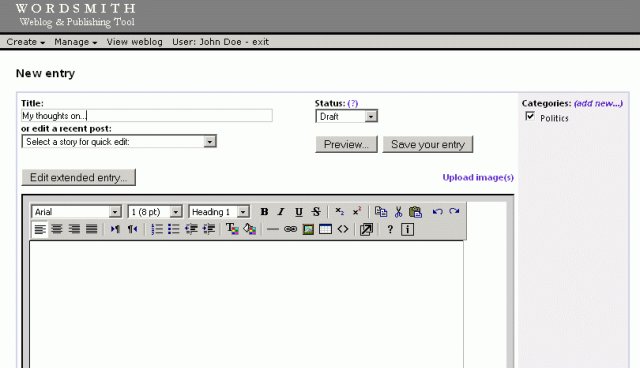
Task: Click View weblog in the menu bar
Action: tap(135, 42)
